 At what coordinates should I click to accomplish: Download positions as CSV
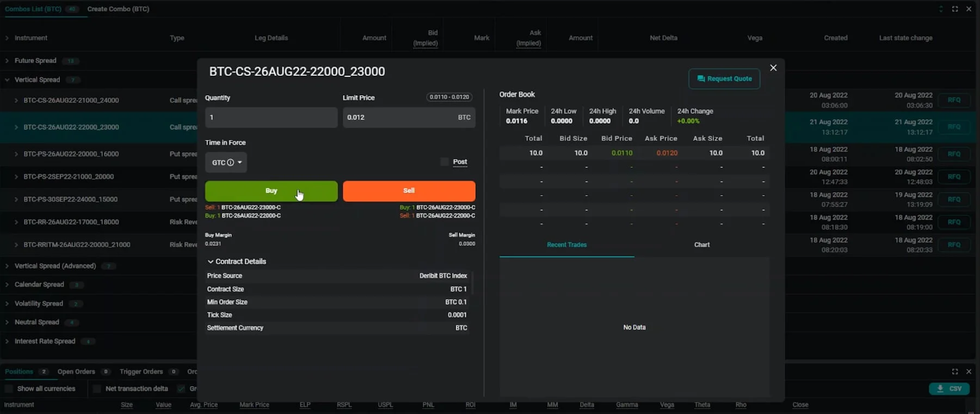(950, 388)
